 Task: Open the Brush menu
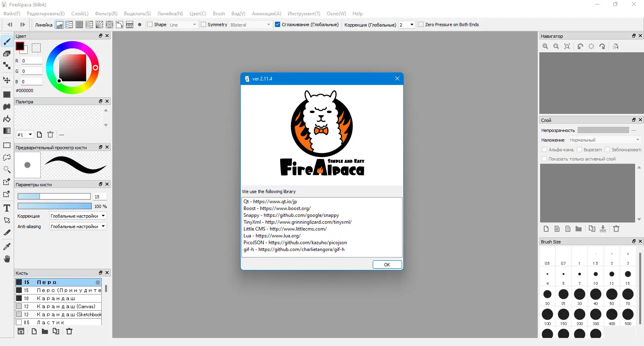[x=219, y=14]
